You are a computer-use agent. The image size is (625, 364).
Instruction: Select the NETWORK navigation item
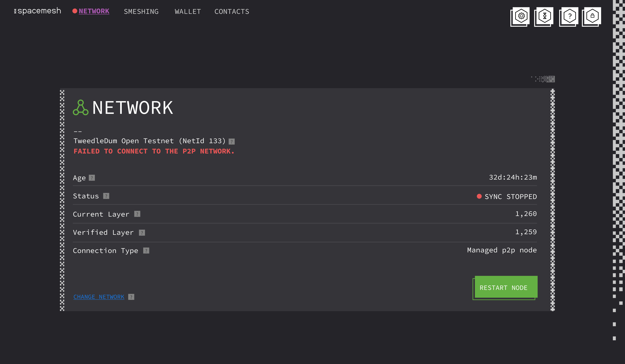[94, 11]
